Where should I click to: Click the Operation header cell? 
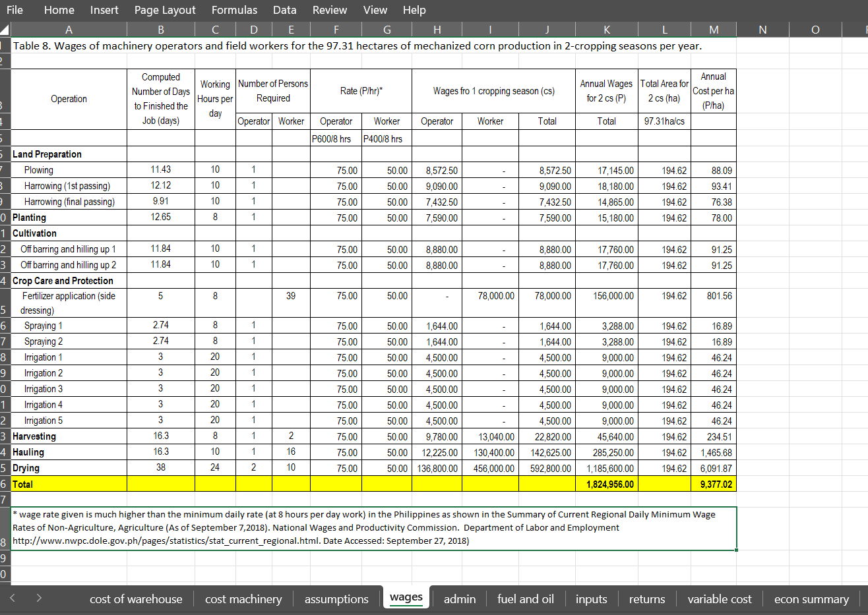click(x=69, y=99)
